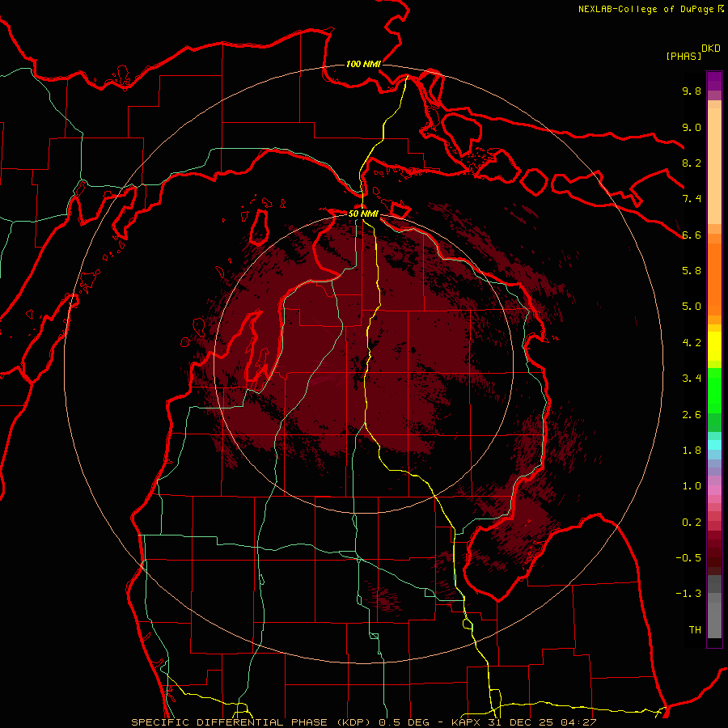Click the DKD label above the color scale
Viewport: 728px width, 728px height.
(x=711, y=49)
